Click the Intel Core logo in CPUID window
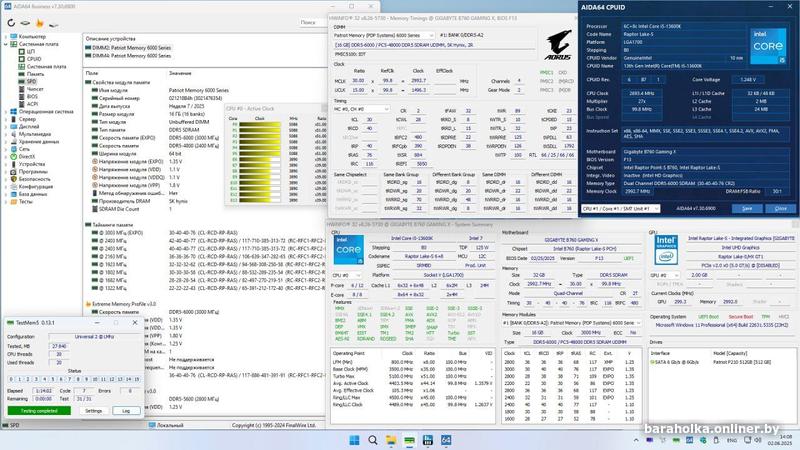Viewport: 800px width, 450px height. pyautogui.click(x=768, y=46)
